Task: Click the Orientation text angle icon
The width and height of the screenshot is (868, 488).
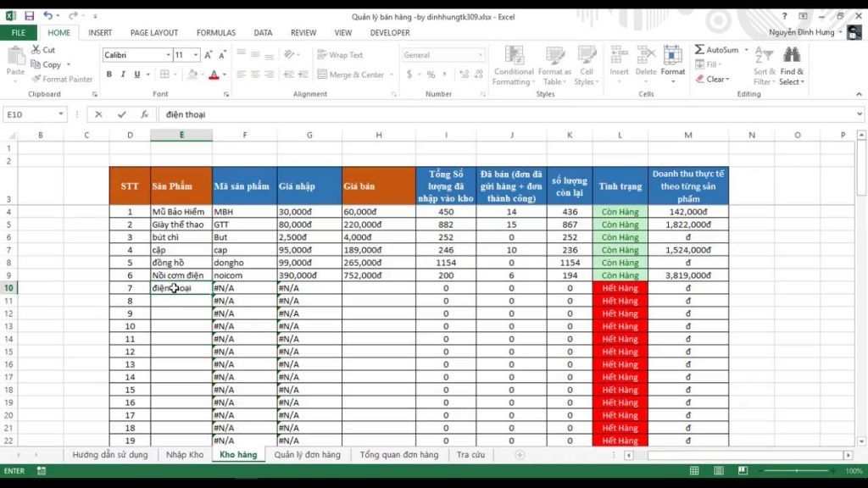Action: tap(289, 55)
